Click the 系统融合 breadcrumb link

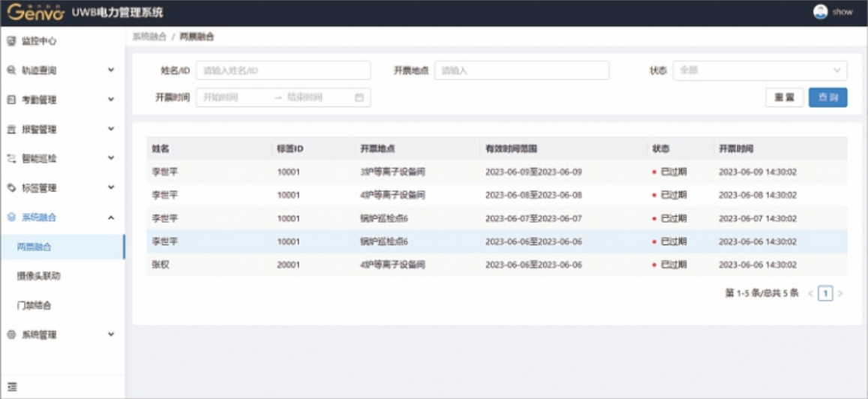coord(149,37)
